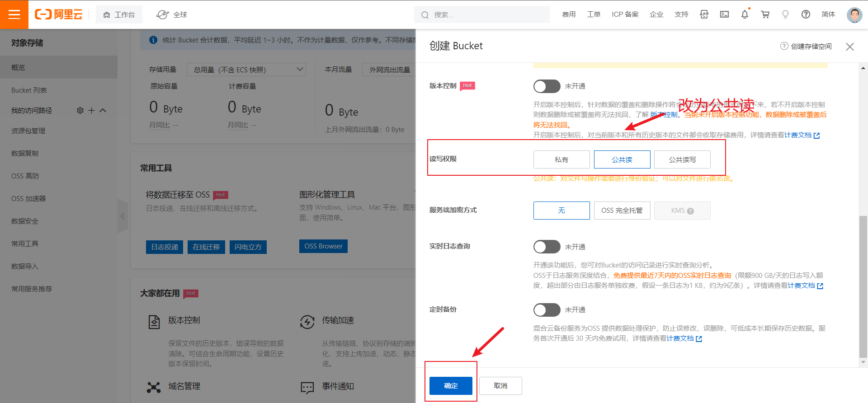Viewport: 868px width, 403px height.
Task: Select 无 for server-side encryption
Action: [561, 211]
